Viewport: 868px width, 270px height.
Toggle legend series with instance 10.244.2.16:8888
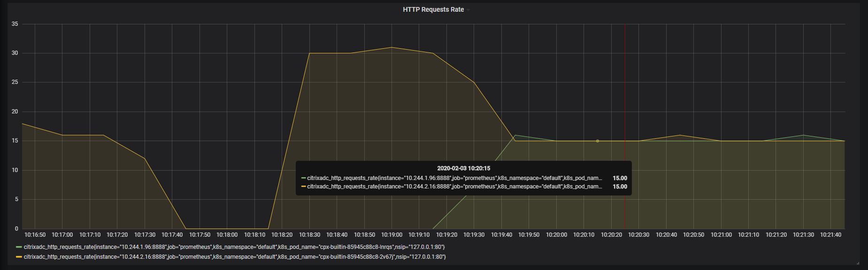pos(235,257)
